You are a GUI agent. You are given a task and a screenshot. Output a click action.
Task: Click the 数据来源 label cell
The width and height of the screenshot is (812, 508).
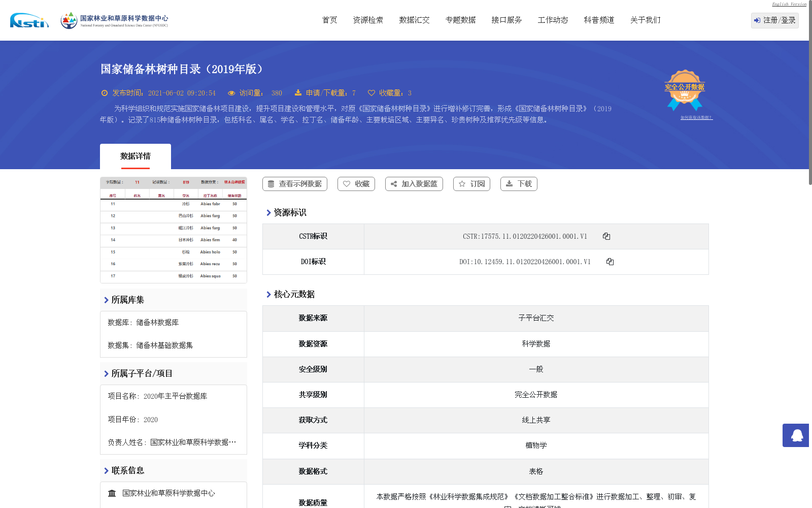(313, 319)
